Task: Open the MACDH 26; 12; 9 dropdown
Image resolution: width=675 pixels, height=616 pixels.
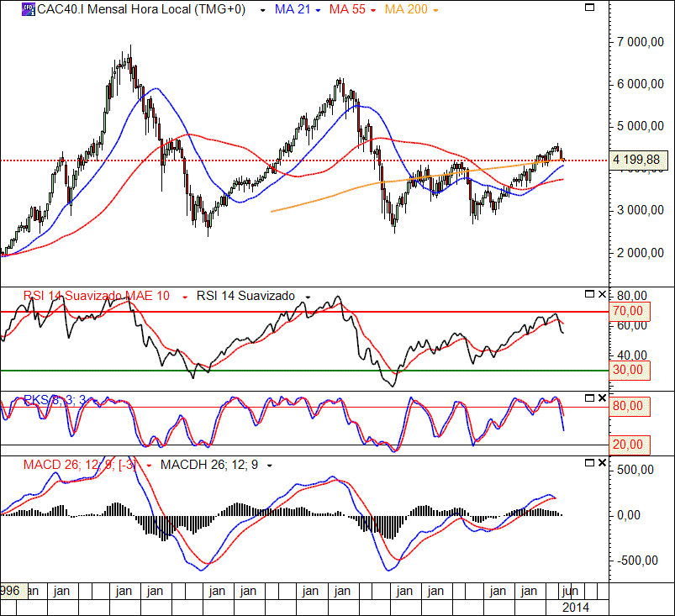Action: (x=270, y=466)
